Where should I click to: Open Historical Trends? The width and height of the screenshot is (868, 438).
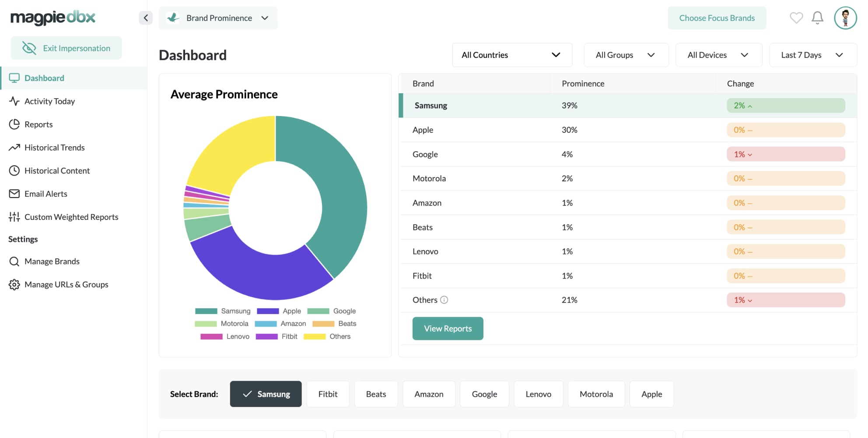(x=73, y=148)
